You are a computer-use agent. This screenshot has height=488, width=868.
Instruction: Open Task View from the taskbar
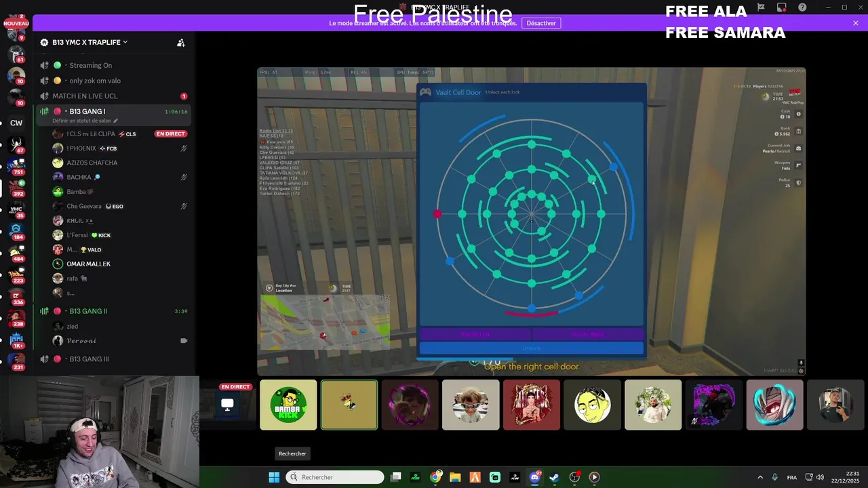pyautogui.click(x=396, y=477)
